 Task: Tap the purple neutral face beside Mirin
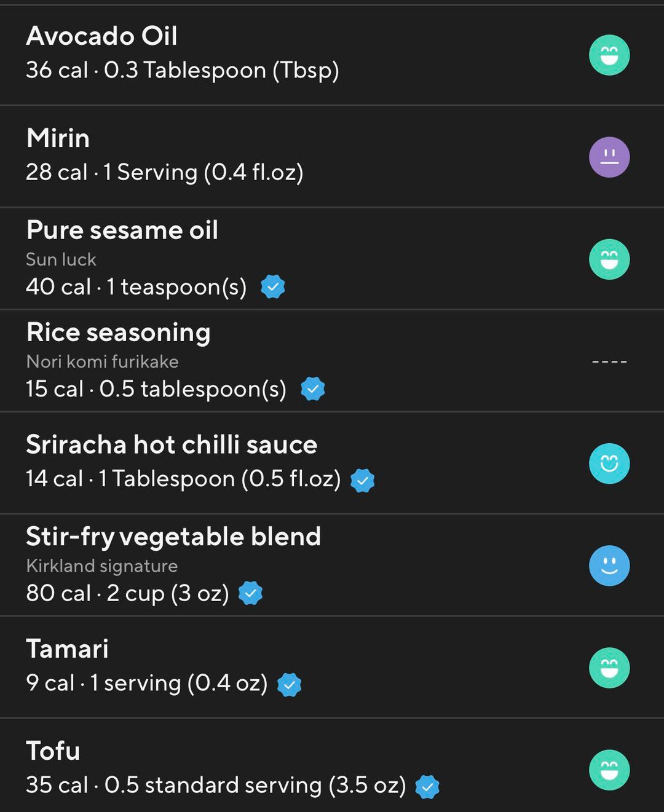point(609,157)
